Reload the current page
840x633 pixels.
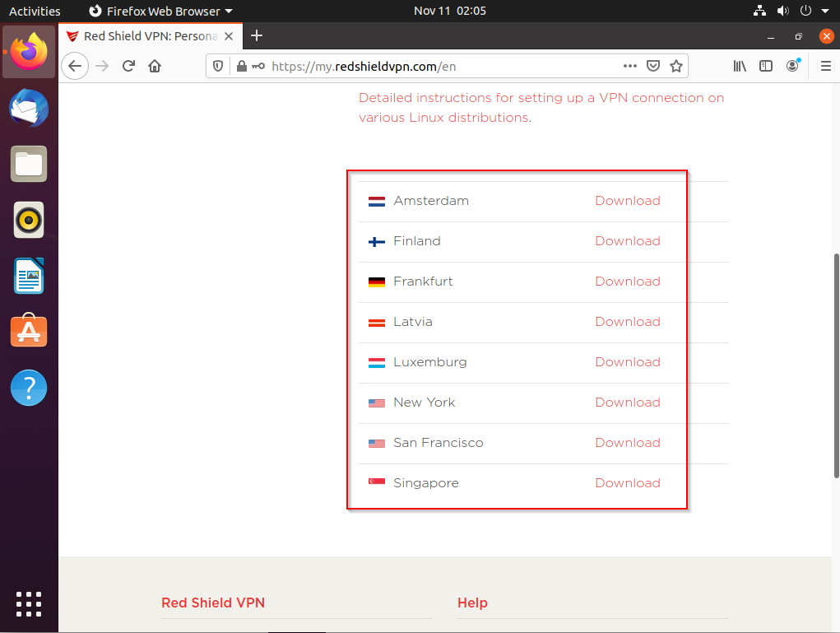128,67
